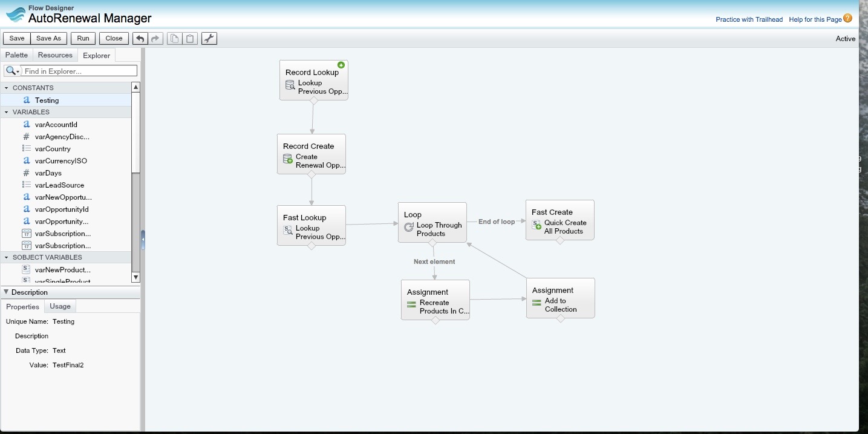868x434 pixels.
Task: Run the flow
Action: coord(83,38)
